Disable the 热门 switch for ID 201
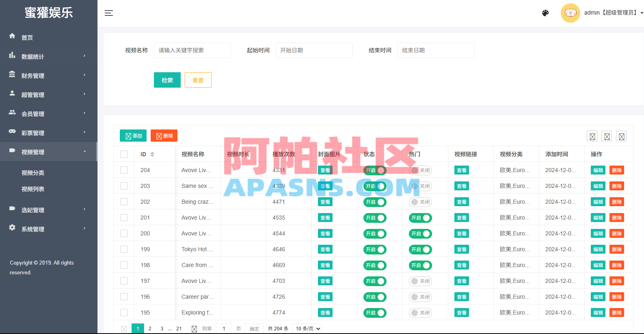Viewport: 644px width, 334px height. pyautogui.click(x=420, y=218)
